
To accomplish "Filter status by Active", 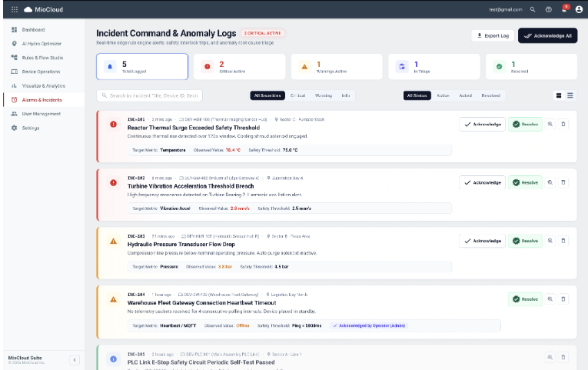I will click(x=443, y=95).
